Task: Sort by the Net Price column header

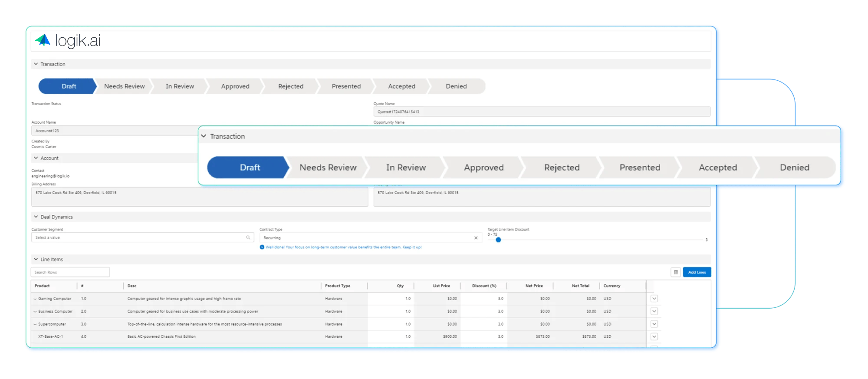Action: [x=534, y=286]
